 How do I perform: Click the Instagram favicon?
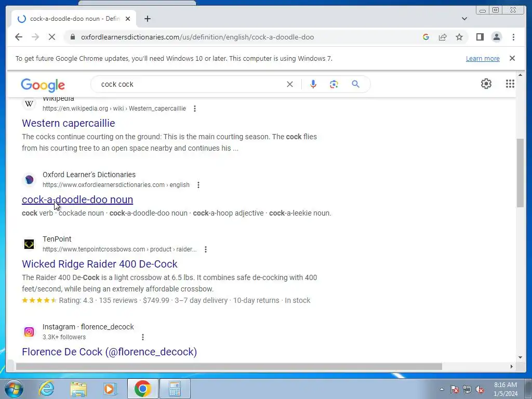point(29,332)
